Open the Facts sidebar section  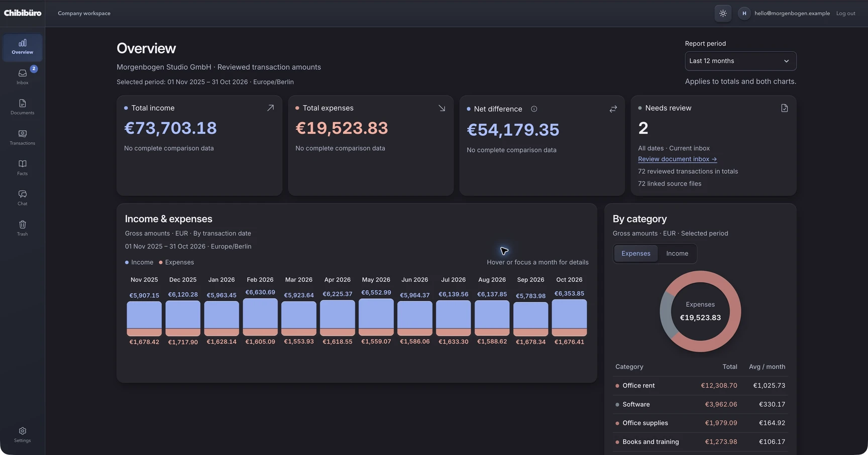tap(22, 168)
